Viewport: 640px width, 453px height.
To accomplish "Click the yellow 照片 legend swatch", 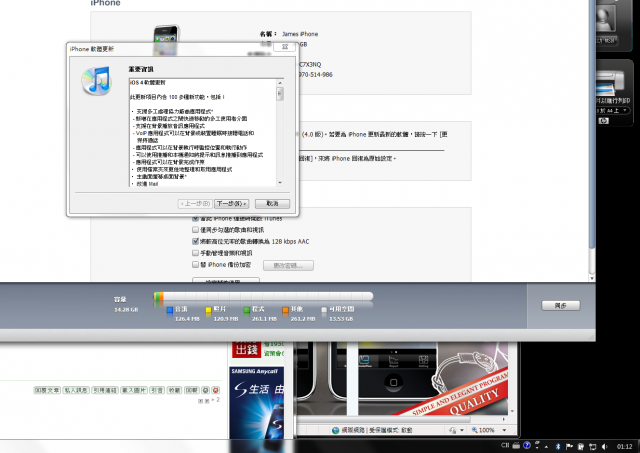I will pyautogui.click(x=208, y=310).
